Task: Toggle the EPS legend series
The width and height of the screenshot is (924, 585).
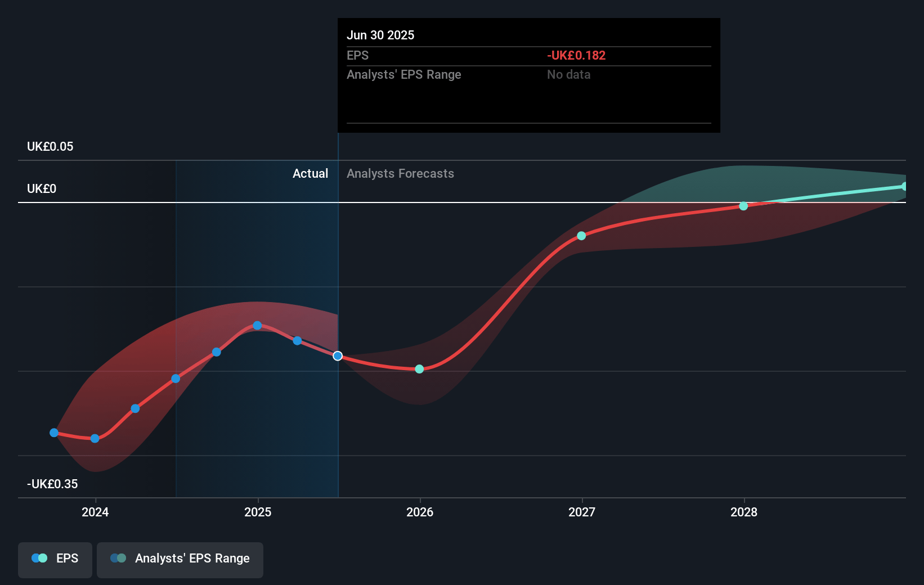Action: [55, 559]
